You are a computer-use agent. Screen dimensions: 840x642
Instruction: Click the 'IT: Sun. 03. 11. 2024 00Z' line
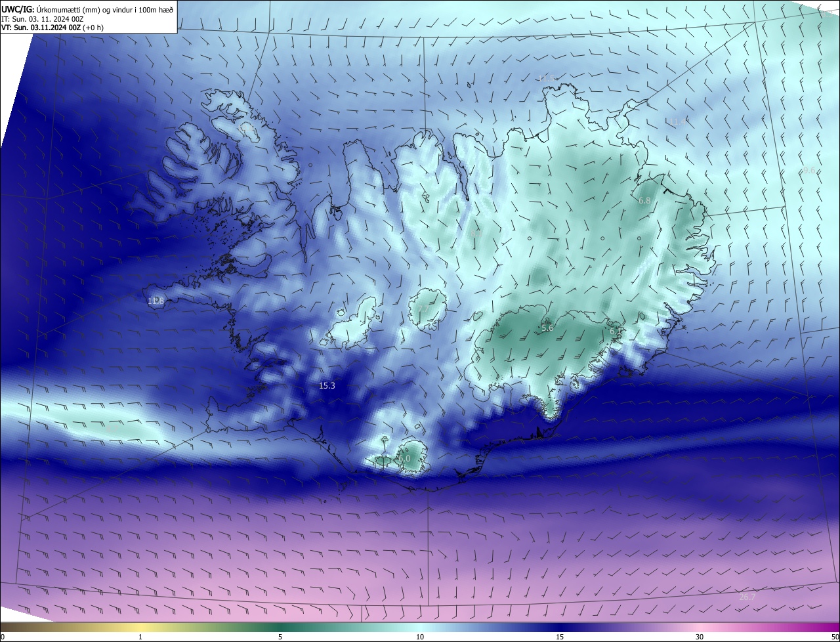click(42, 19)
